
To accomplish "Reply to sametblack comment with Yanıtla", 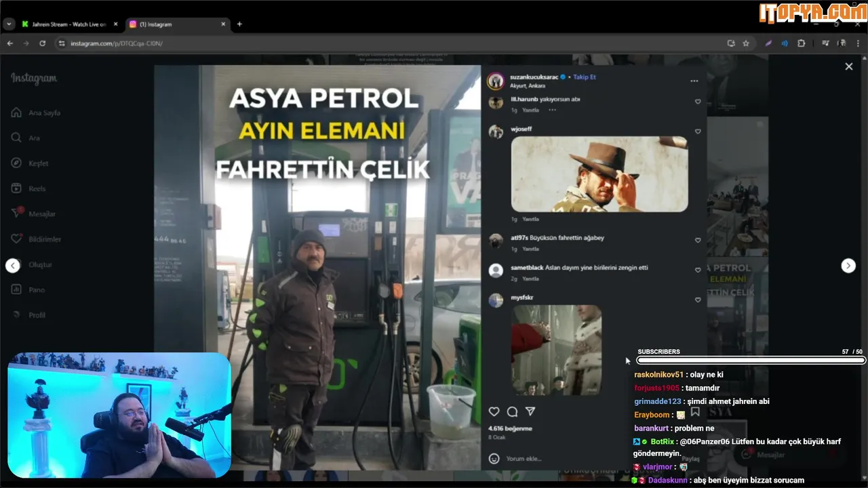I will [x=530, y=279].
